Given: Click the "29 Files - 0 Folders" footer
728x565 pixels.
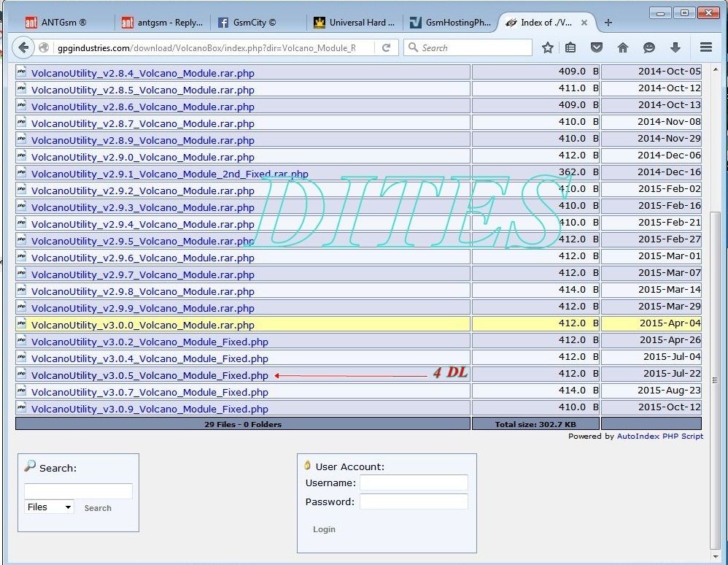Looking at the screenshot, I should click(x=243, y=423).
